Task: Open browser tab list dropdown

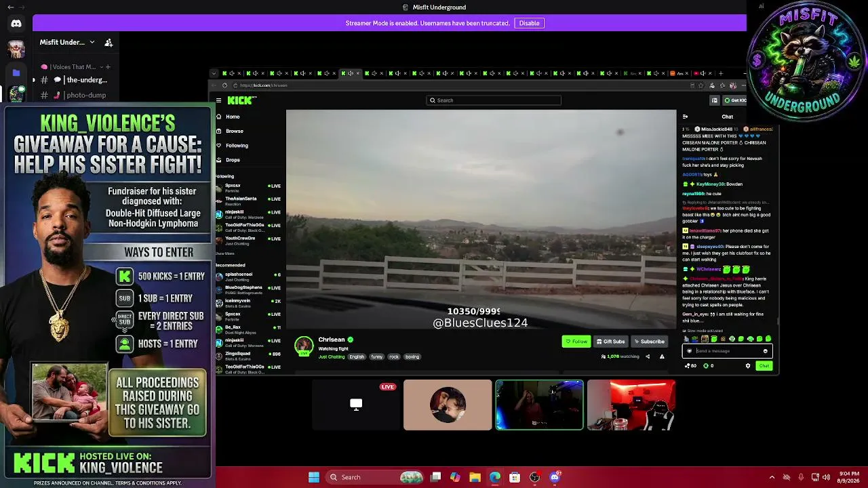Action: (214, 73)
